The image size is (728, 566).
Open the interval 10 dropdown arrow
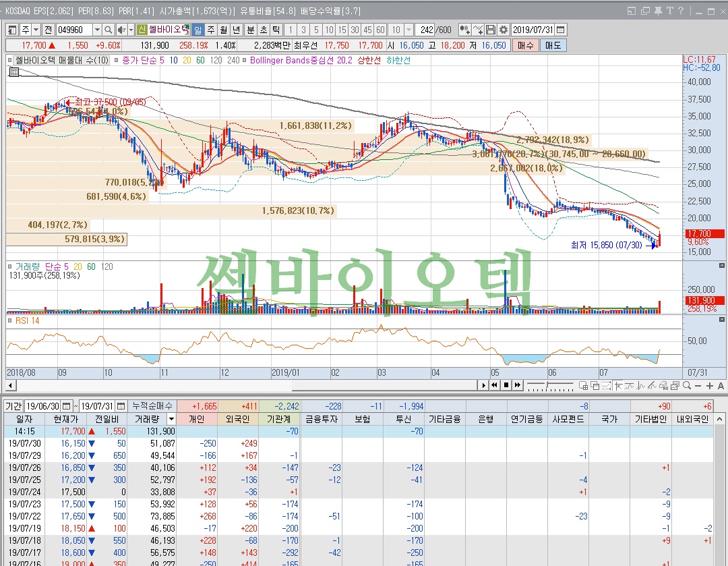coord(408,30)
